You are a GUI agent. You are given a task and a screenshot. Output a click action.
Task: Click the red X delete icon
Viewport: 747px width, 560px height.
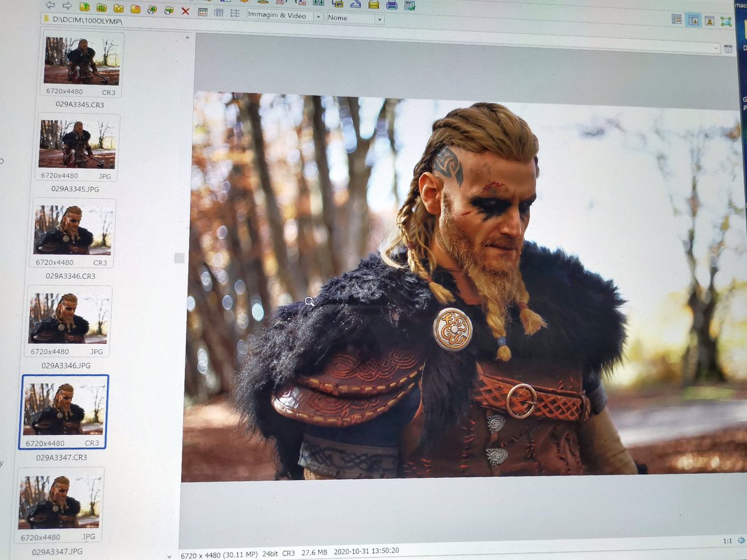click(186, 11)
